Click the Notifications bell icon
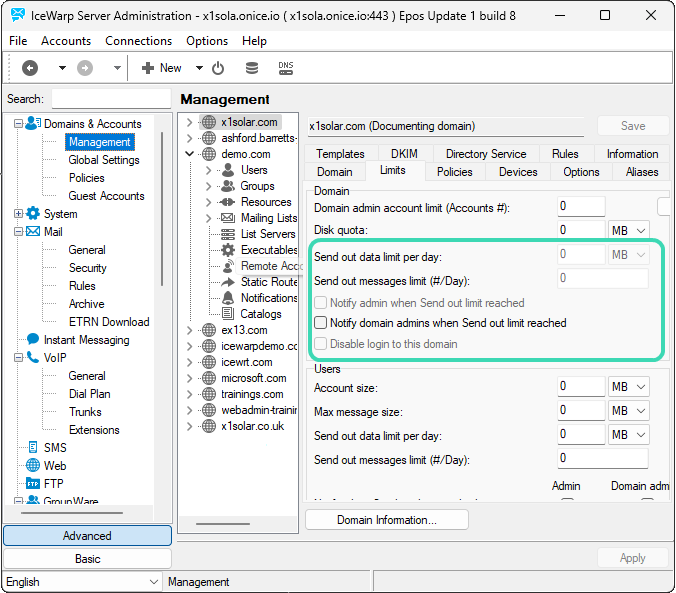Screen dimensions: 676x593 tap(228, 298)
